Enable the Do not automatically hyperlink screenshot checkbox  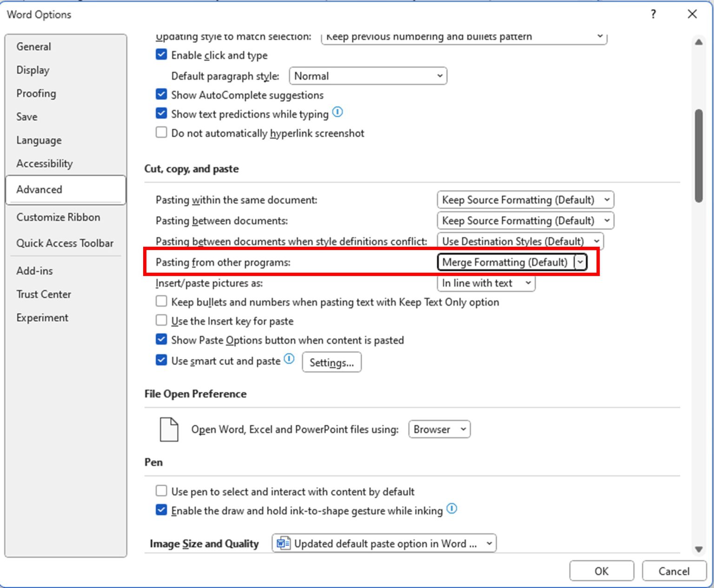pyautogui.click(x=161, y=132)
